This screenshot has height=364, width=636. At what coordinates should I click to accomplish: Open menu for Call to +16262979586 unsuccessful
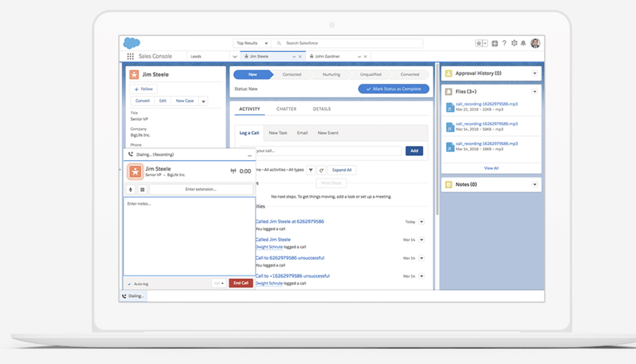pyautogui.click(x=422, y=276)
